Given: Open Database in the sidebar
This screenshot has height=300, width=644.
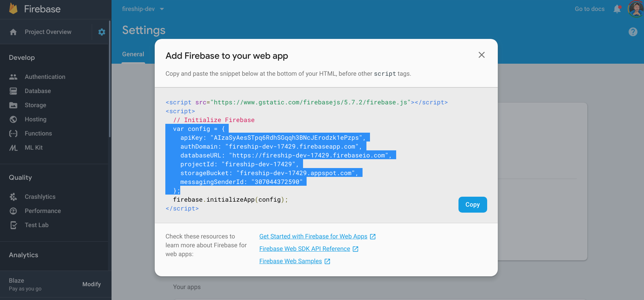Looking at the screenshot, I should click(x=38, y=91).
